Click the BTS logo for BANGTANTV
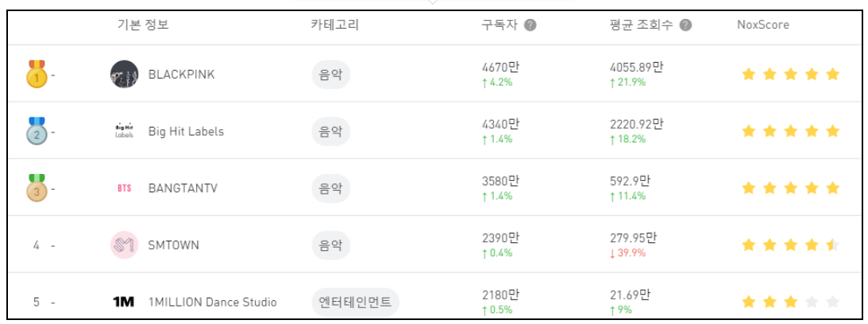This screenshot has height=324, width=868. tap(124, 188)
